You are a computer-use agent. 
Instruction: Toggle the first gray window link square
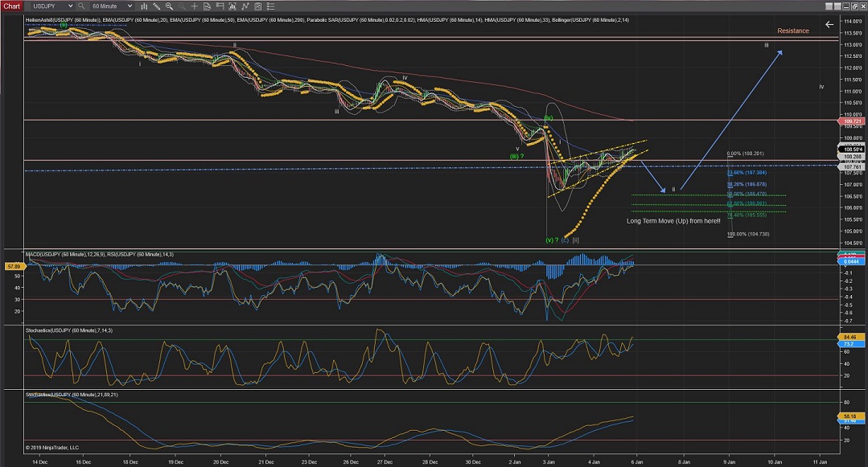coord(829,6)
